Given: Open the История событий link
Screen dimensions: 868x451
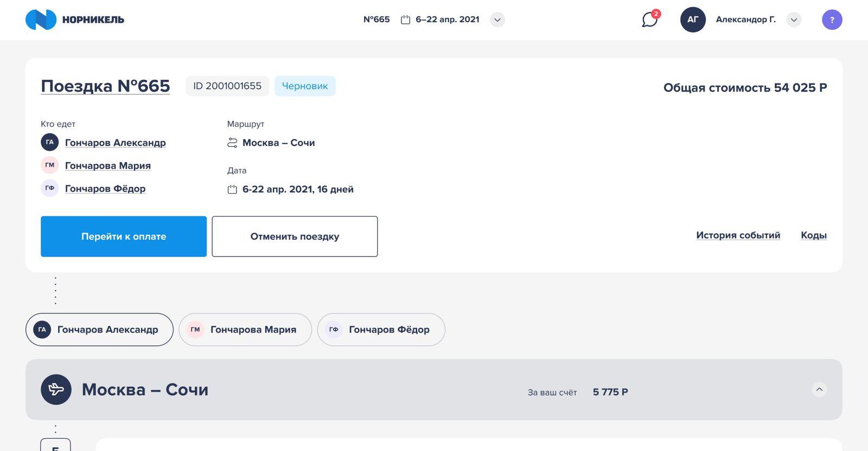Looking at the screenshot, I should 738,235.
